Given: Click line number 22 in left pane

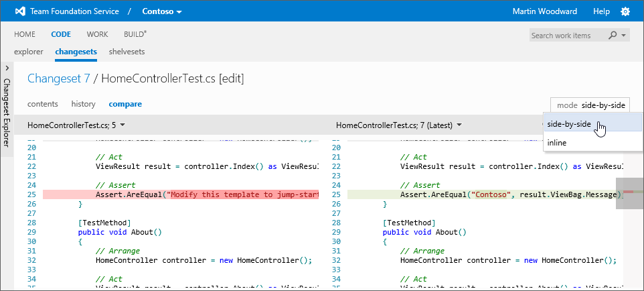Looking at the screenshot, I should pos(31,166).
